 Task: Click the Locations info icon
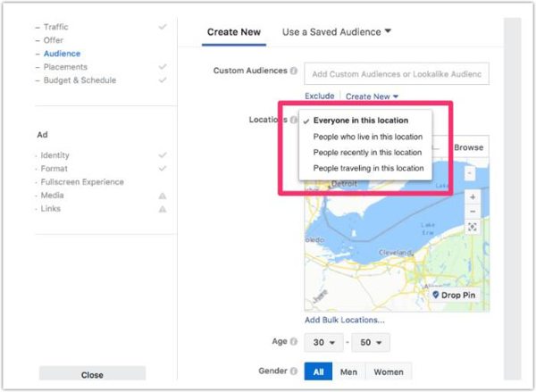point(294,120)
